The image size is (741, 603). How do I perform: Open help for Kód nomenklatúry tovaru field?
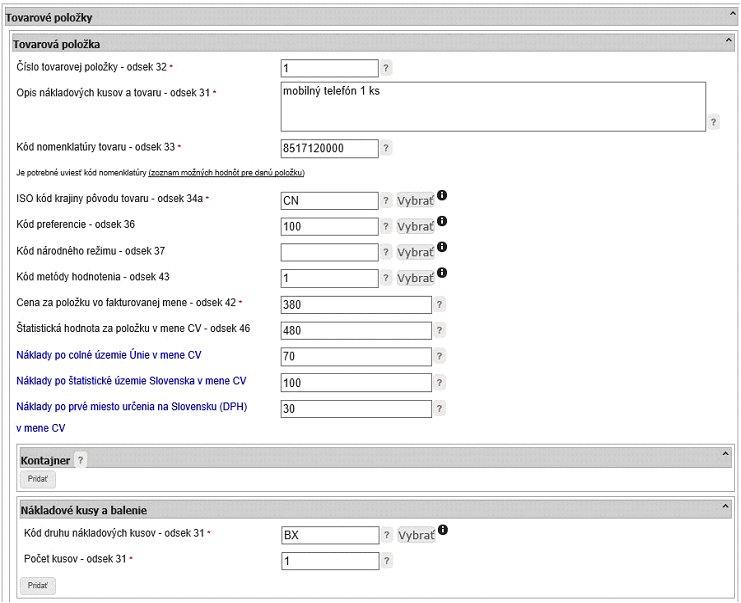coord(386,148)
